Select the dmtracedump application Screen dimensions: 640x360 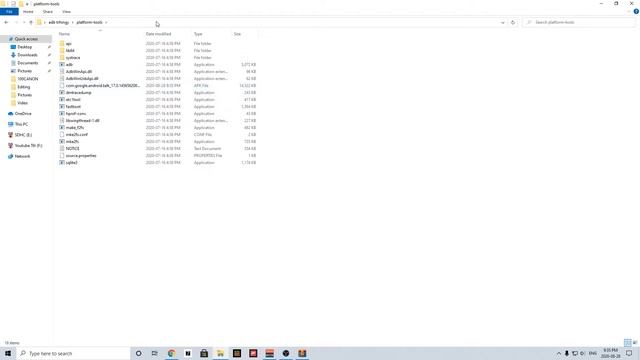point(78,93)
